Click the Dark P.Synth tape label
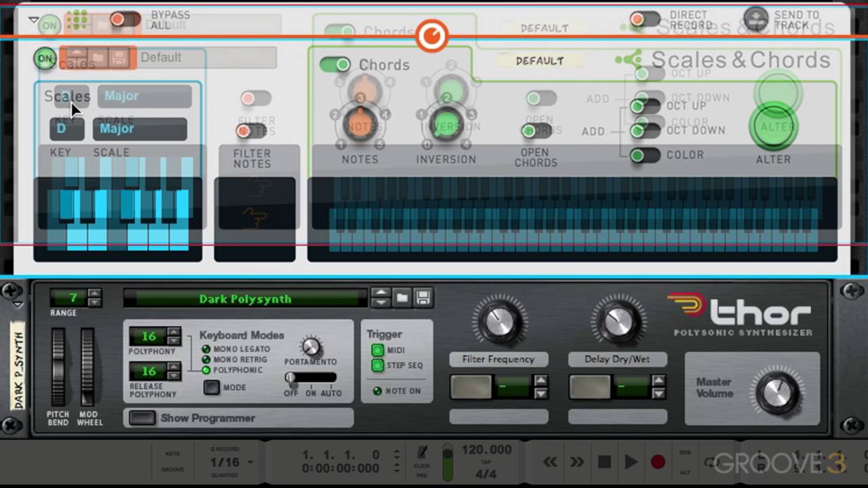 coord(18,366)
